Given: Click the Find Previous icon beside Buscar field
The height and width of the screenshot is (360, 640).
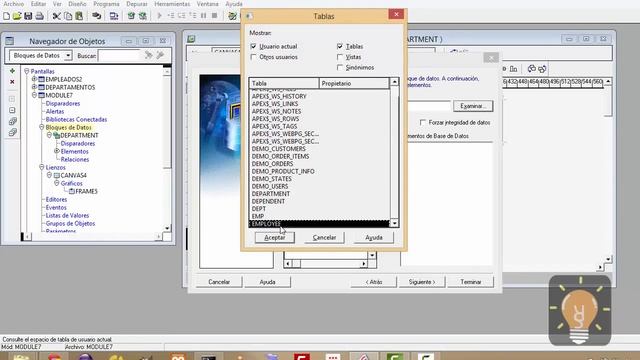Looking at the screenshot, I should 160,55.
